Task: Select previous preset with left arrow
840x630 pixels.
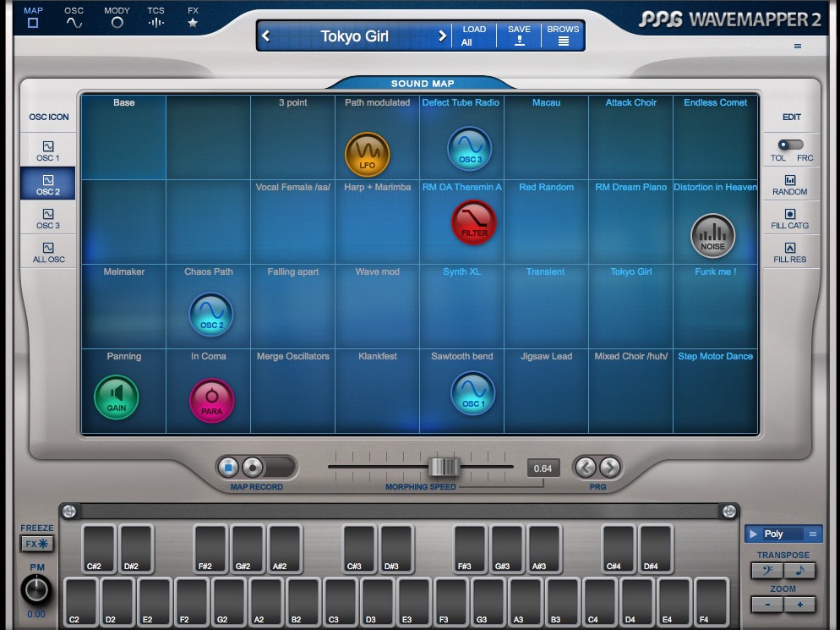Action: pyautogui.click(x=266, y=36)
